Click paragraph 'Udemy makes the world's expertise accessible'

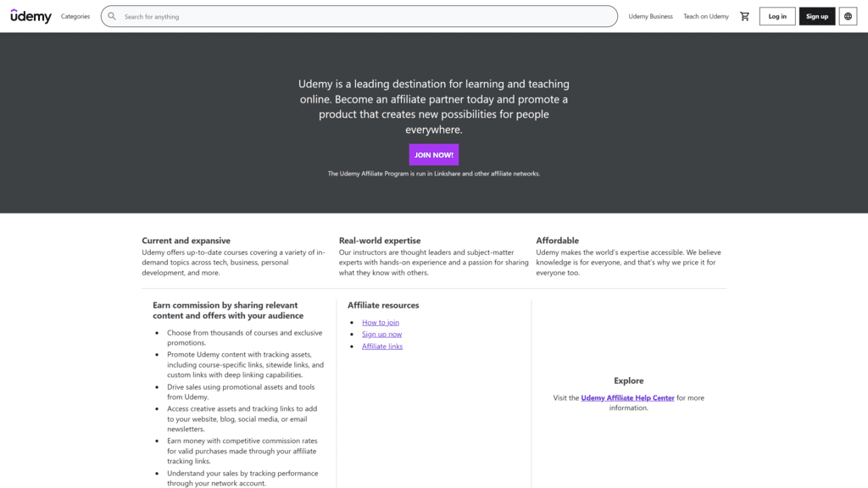[628, 263]
